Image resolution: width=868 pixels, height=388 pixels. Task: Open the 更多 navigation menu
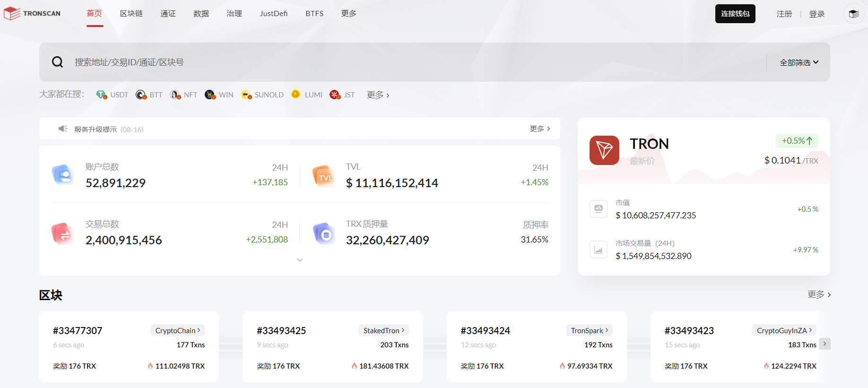coord(349,13)
